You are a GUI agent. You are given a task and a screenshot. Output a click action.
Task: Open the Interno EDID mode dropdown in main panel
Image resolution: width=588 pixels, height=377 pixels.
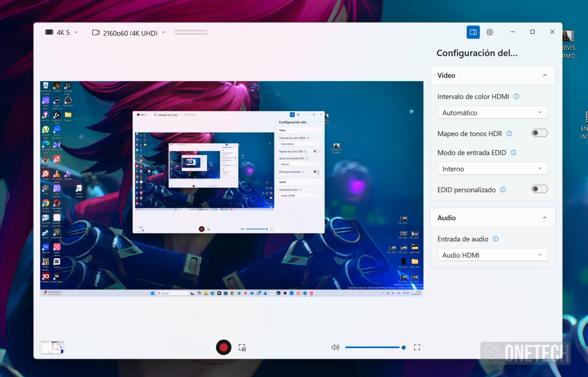point(493,169)
